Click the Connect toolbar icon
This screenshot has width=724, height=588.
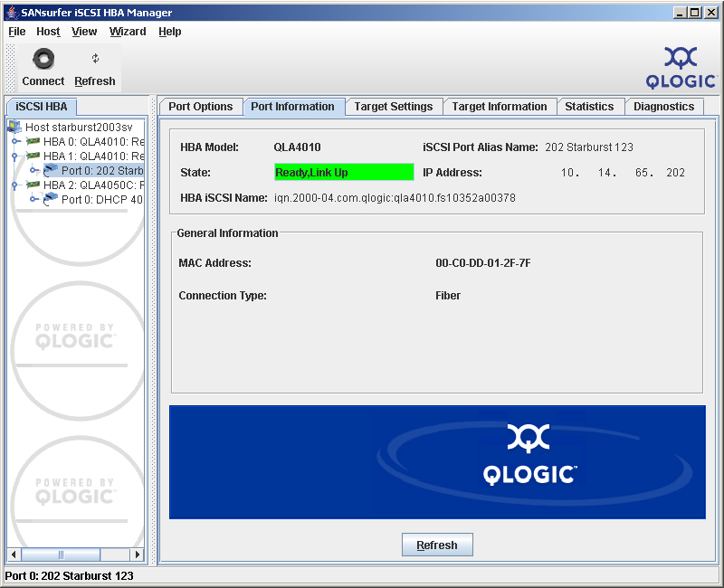[43, 59]
